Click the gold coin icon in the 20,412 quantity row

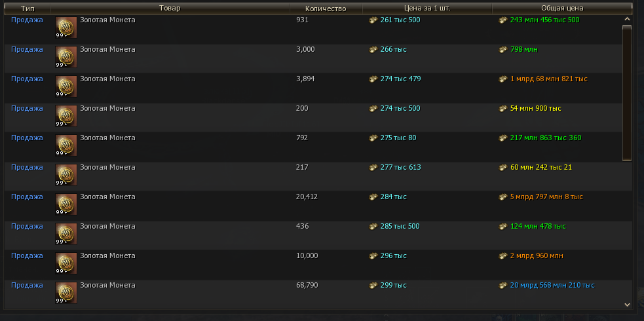[66, 204]
